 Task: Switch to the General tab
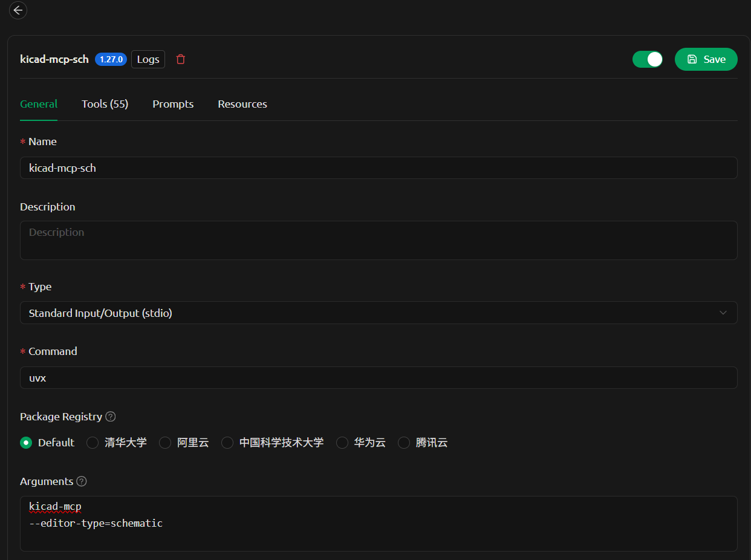(x=39, y=104)
